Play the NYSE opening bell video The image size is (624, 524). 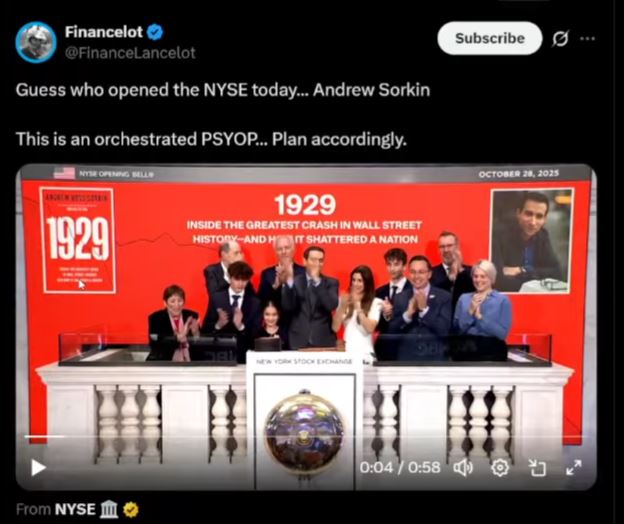point(38,468)
